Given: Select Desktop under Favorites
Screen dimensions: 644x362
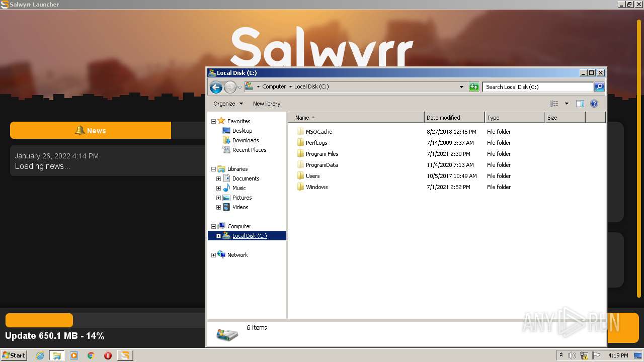Looking at the screenshot, I should pos(242,131).
